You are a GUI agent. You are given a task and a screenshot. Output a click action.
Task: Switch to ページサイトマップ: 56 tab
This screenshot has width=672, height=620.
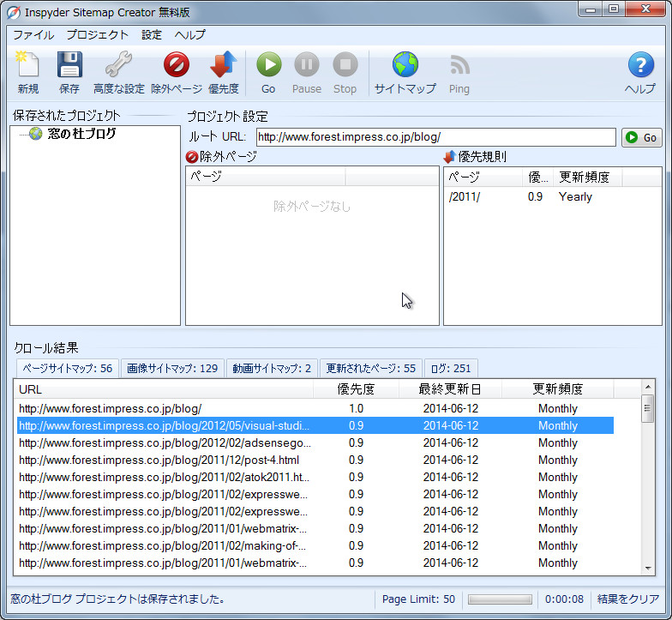[67, 369]
